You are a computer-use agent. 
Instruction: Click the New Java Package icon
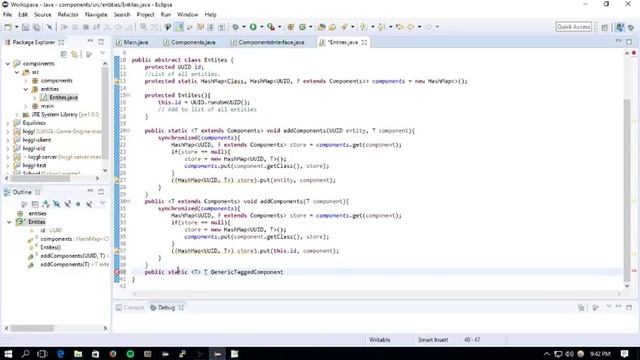(291, 27)
